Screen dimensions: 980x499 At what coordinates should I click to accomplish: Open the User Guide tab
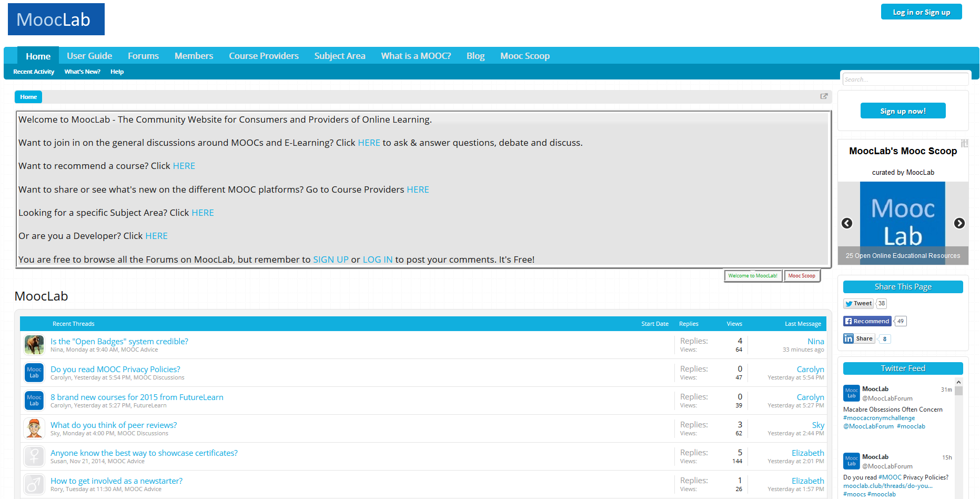89,56
